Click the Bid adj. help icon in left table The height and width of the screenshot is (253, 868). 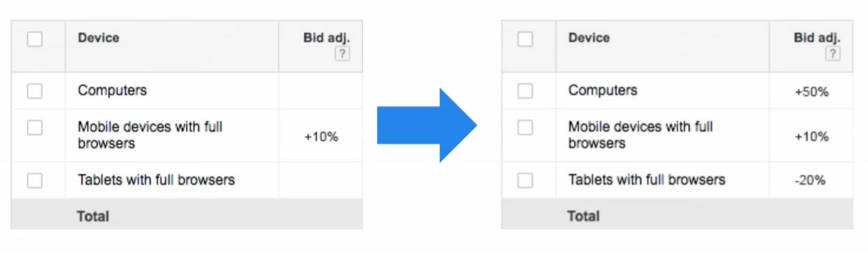coord(342,54)
